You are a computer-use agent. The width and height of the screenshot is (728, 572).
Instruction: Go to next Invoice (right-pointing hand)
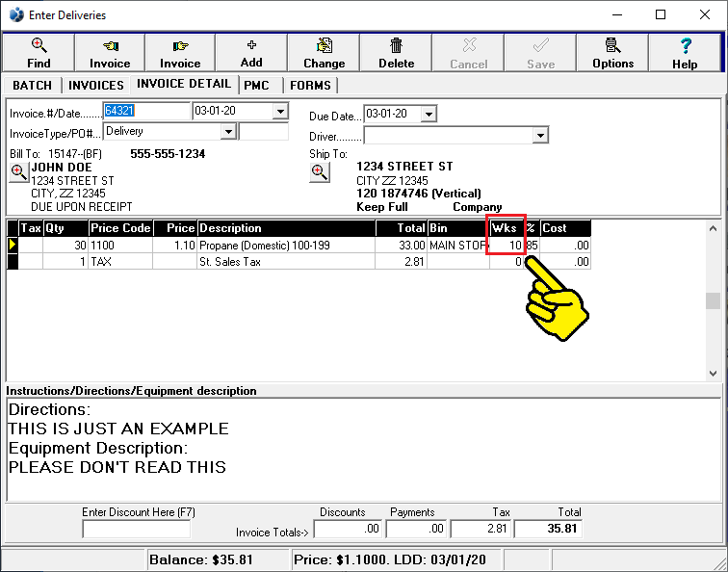click(x=180, y=52)
